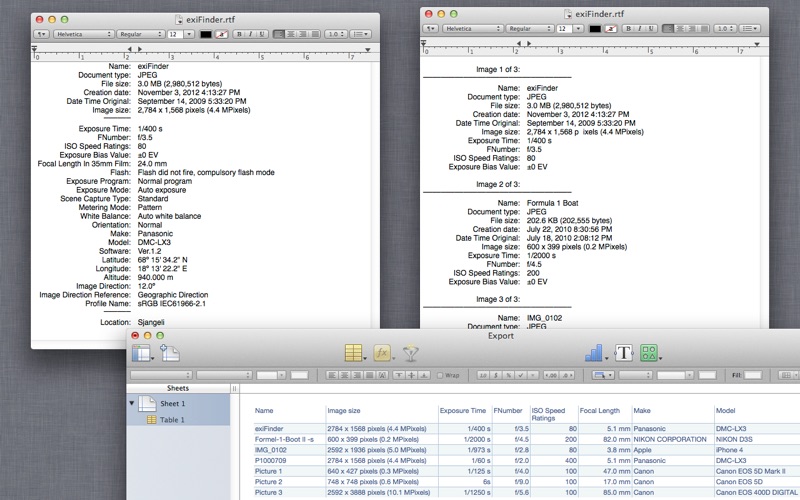The image size is (800, 500).
Task: Click 'Formula 1 Boat' name in right window
Action: click(x=553, y=203)
